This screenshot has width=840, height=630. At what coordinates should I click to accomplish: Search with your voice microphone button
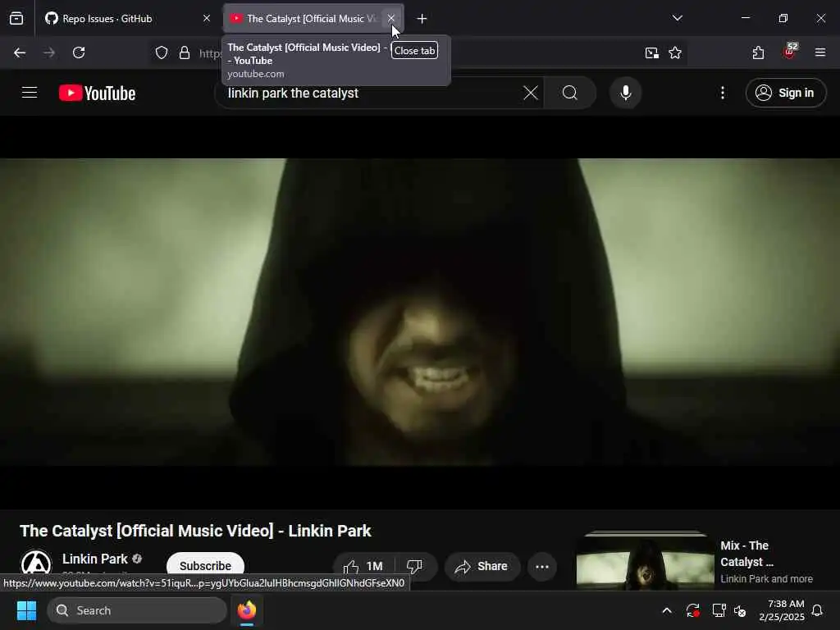[x=626, y=93]
